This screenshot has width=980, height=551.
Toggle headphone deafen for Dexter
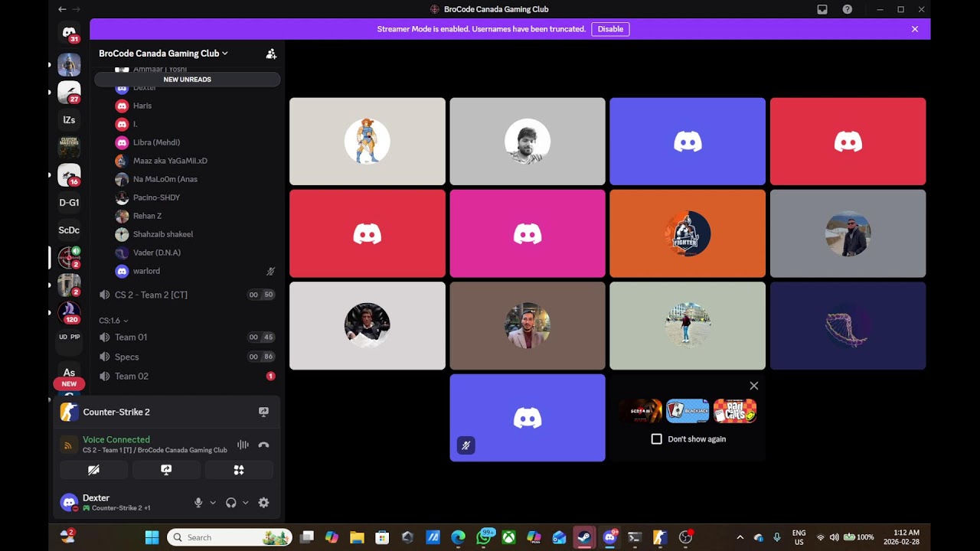230,503
